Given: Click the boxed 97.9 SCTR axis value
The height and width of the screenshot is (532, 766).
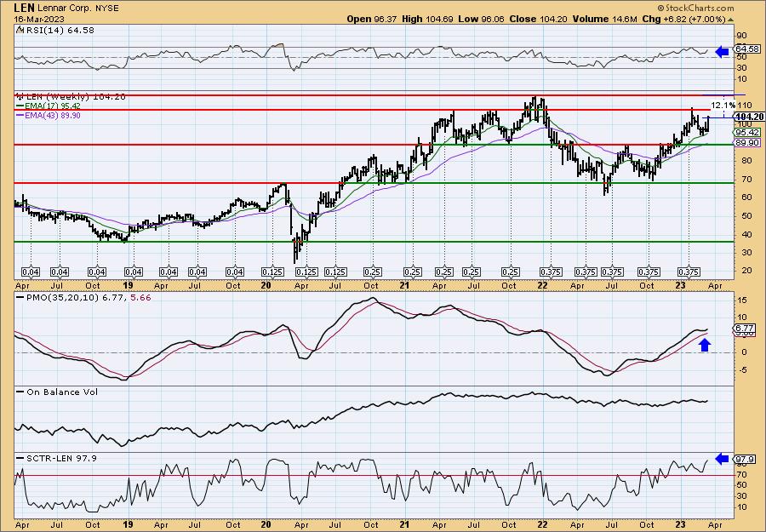Looking at the screenshot, I should 746,459.
